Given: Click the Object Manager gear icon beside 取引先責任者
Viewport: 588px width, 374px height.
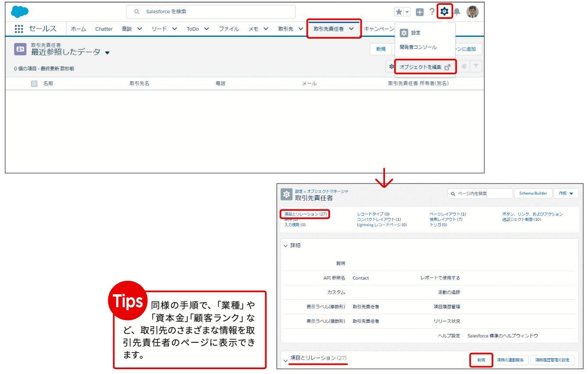Looking at the screenshot, I should tap(287, 194).
